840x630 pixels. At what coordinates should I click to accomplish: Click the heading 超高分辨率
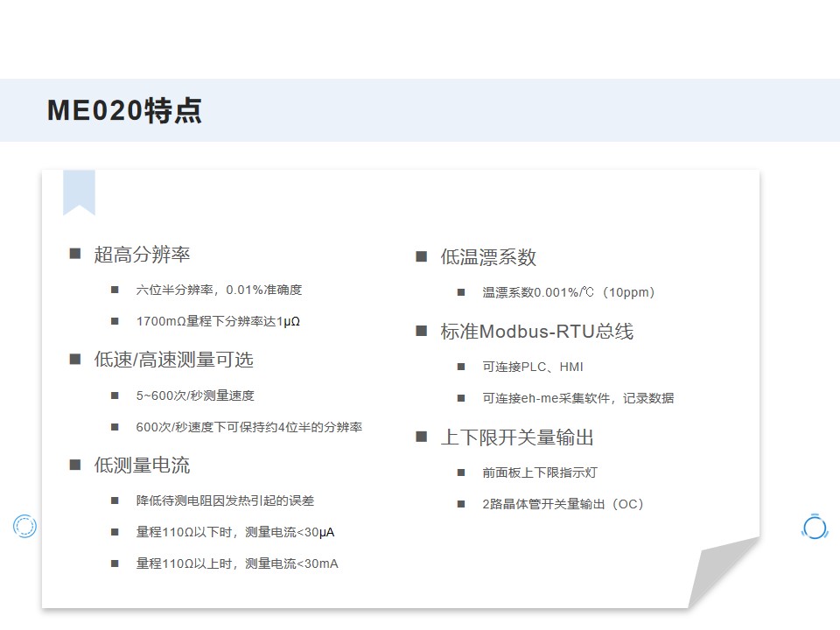click(142, 255)
